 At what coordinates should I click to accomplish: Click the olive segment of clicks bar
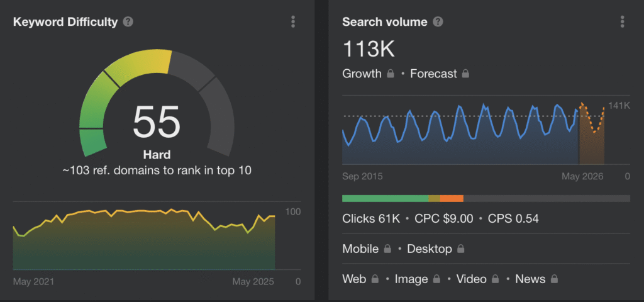click(x=434, y=198)
